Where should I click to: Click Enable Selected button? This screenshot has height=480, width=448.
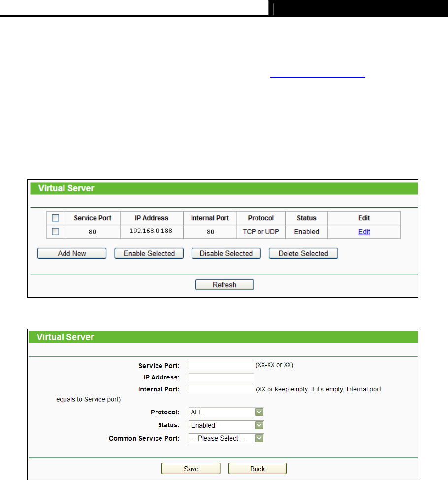tap(149, 253)
